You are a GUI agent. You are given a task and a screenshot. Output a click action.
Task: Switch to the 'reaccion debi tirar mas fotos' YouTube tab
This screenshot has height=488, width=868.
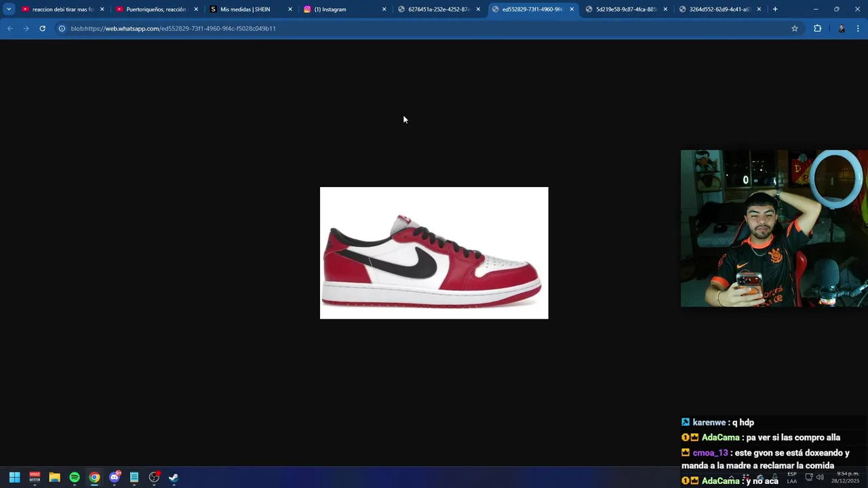tap(62, 9)
